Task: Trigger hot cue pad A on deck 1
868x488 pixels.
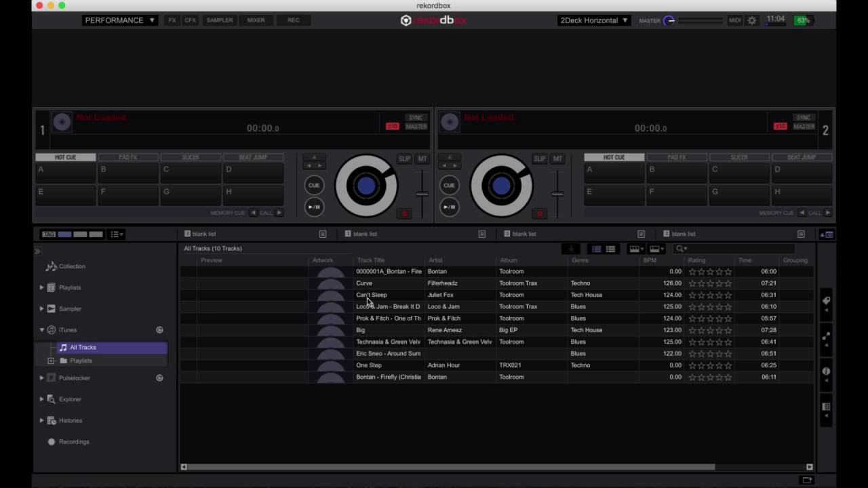Action: pyautogui.click(x=66, y=174)
